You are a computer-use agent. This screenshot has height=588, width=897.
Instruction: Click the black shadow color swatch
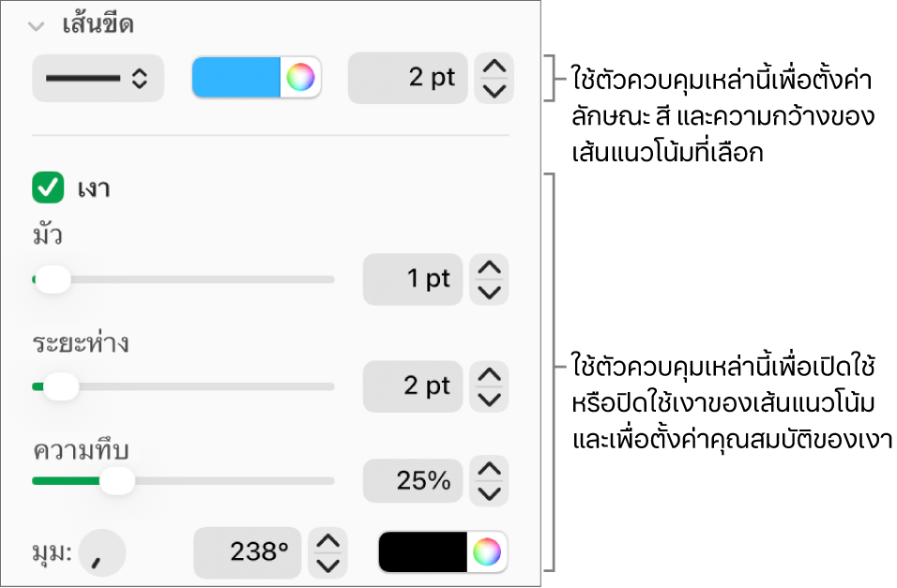pyautogui.click(x=423, y=552)
